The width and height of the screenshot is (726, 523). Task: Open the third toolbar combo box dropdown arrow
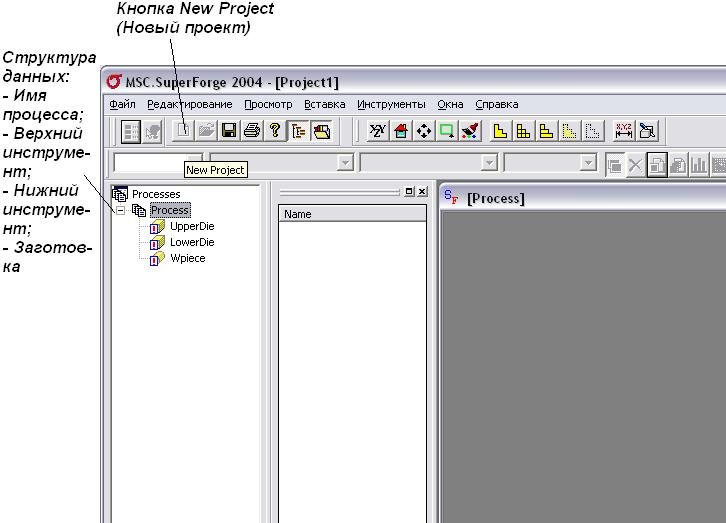tap(489, 163)
